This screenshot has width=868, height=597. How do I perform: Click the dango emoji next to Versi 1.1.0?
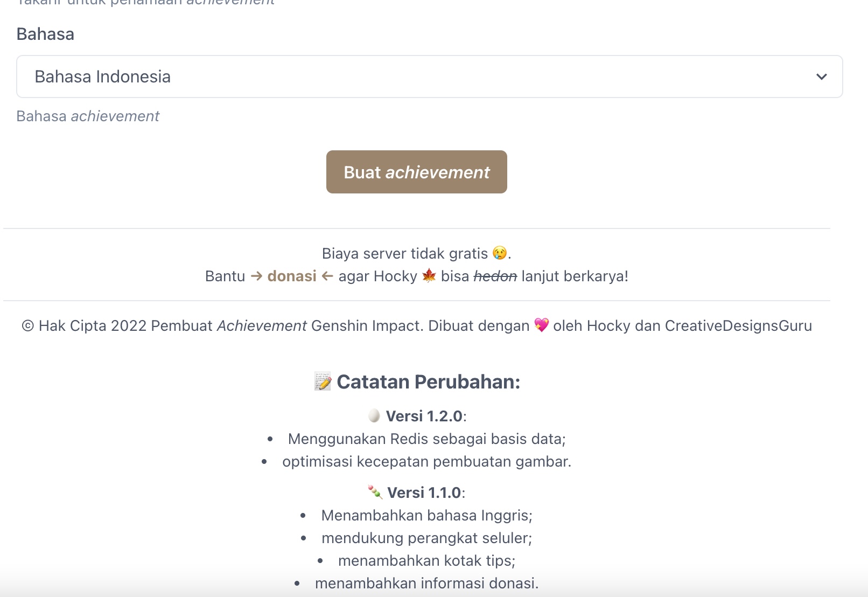coord(374,491)
